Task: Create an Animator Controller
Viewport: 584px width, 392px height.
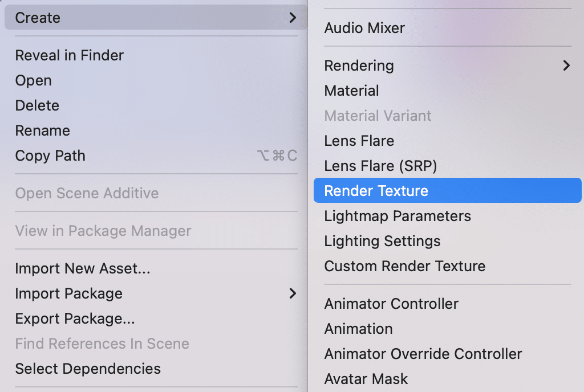Action: pyautogui.click(x=391, y=304)
